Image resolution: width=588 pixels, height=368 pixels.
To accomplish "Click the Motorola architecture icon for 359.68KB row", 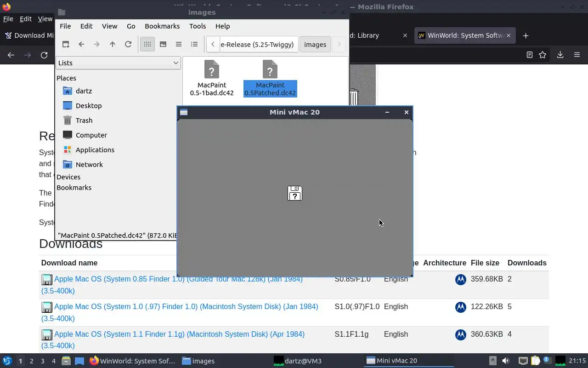I will click(x=461, y=279).
